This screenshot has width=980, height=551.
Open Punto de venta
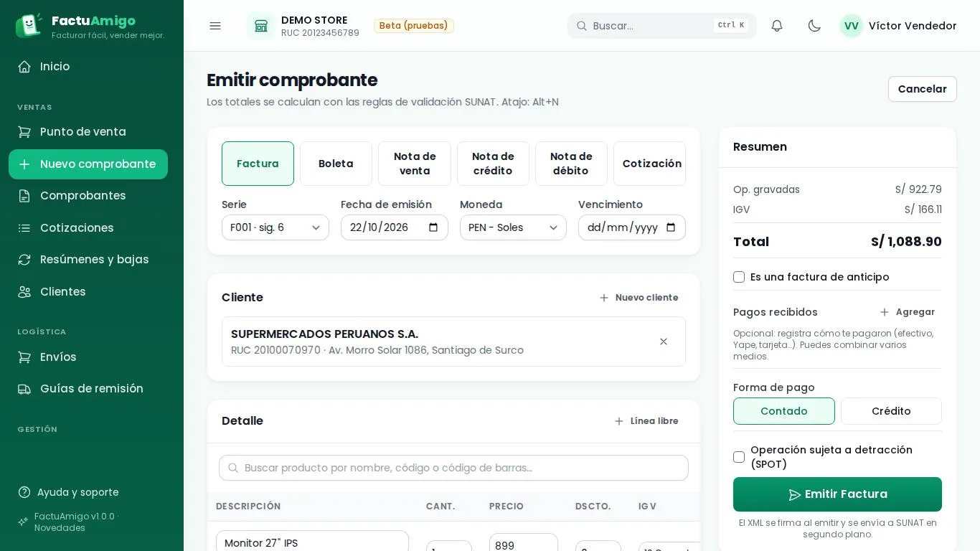coord(88,132)
